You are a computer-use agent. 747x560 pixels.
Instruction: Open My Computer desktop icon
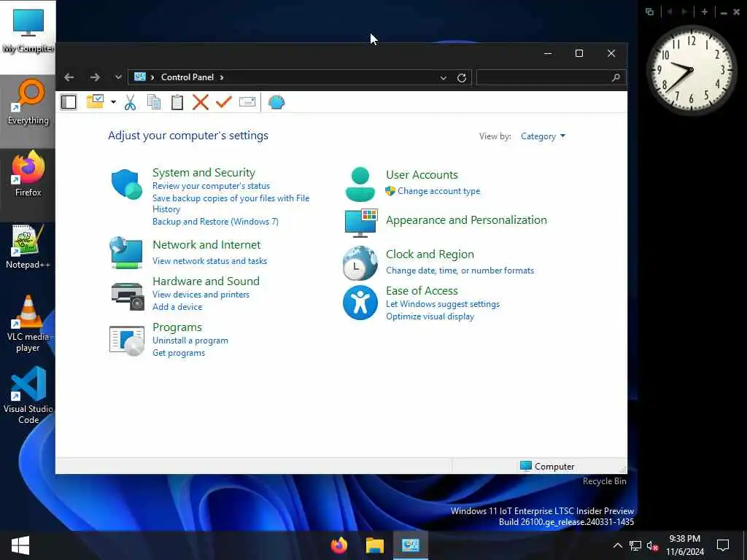coord(28,31)
